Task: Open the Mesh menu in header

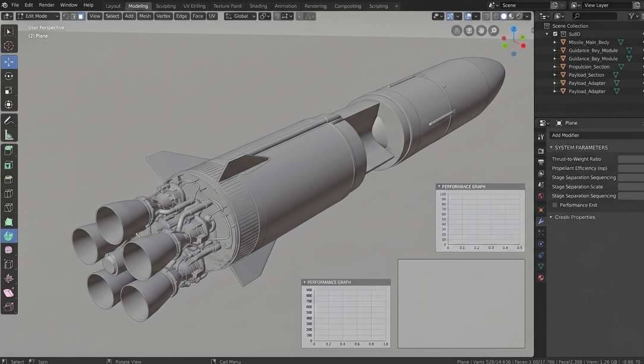Action: click(x=145, y=17)
